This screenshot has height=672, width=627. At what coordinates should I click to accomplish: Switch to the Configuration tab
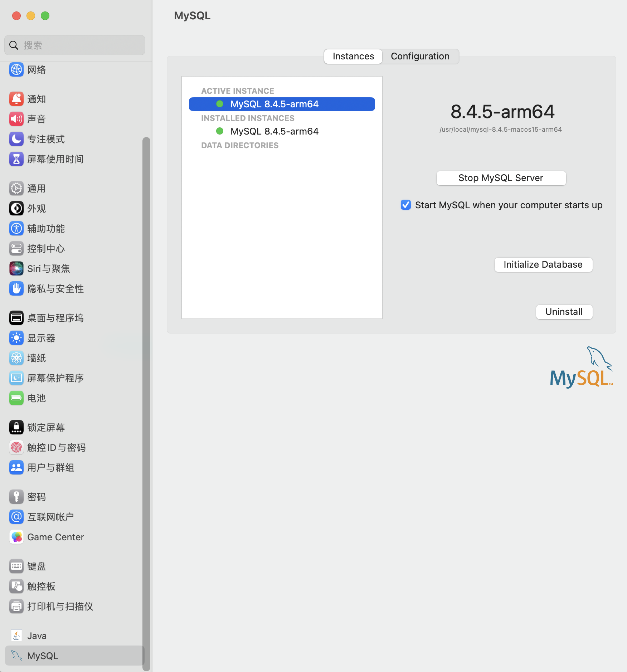420,56
